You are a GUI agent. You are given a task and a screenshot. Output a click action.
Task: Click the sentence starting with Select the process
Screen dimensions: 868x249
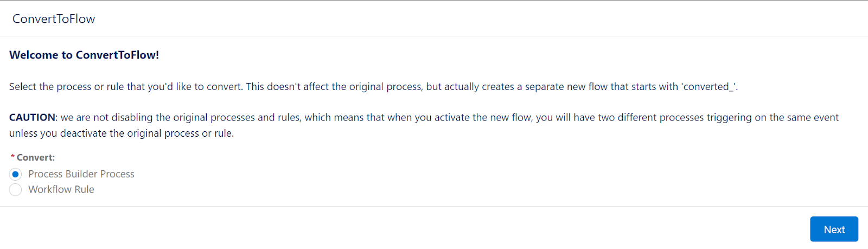[374, 87]
